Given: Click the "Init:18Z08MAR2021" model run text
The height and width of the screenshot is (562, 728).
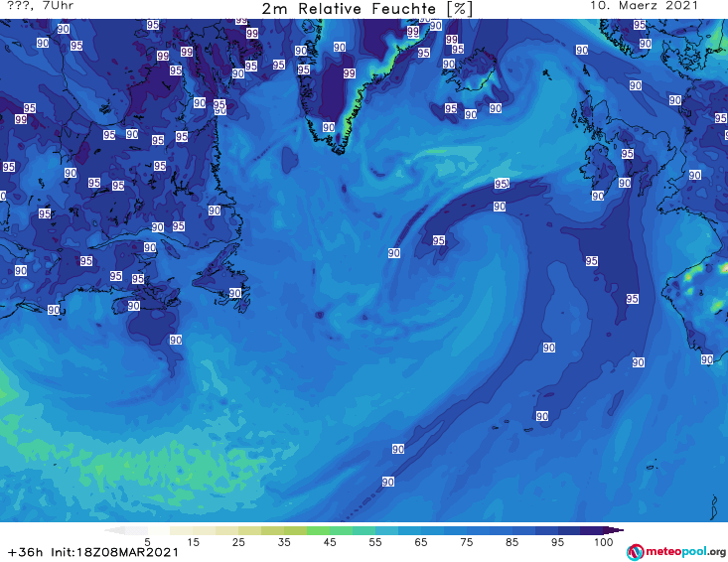Looking at the screenshot, I should click(114, 552).
